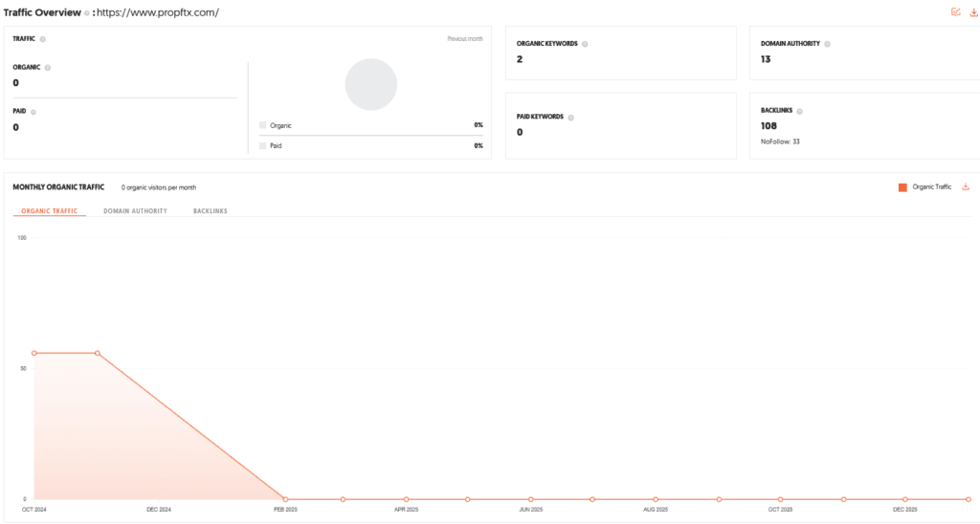The height and width of the screenshot is (524, 980).
Task: Click the DEC 2024 axis label
Action: pos(159,510)
